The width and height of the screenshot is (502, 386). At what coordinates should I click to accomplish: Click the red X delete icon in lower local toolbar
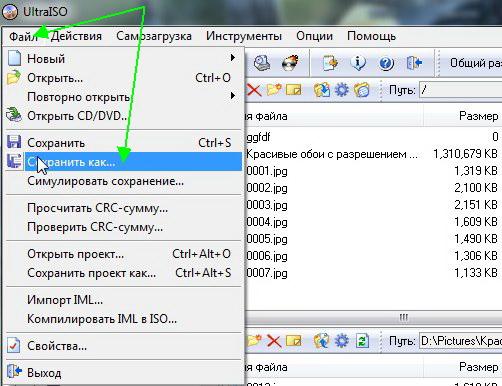[x=274, y=341]
